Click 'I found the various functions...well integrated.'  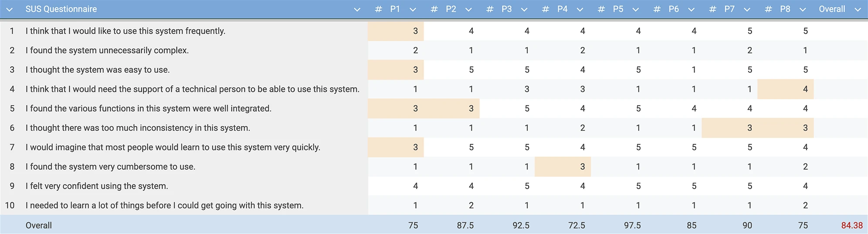(149, 108)
